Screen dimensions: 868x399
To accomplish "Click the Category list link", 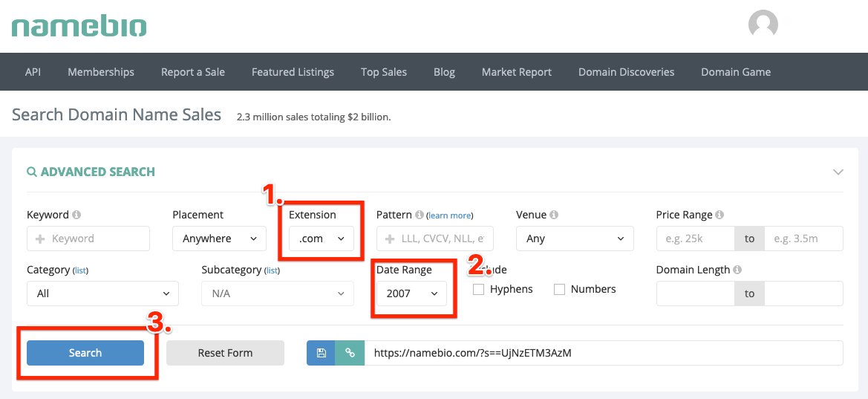I will point(80,271).
